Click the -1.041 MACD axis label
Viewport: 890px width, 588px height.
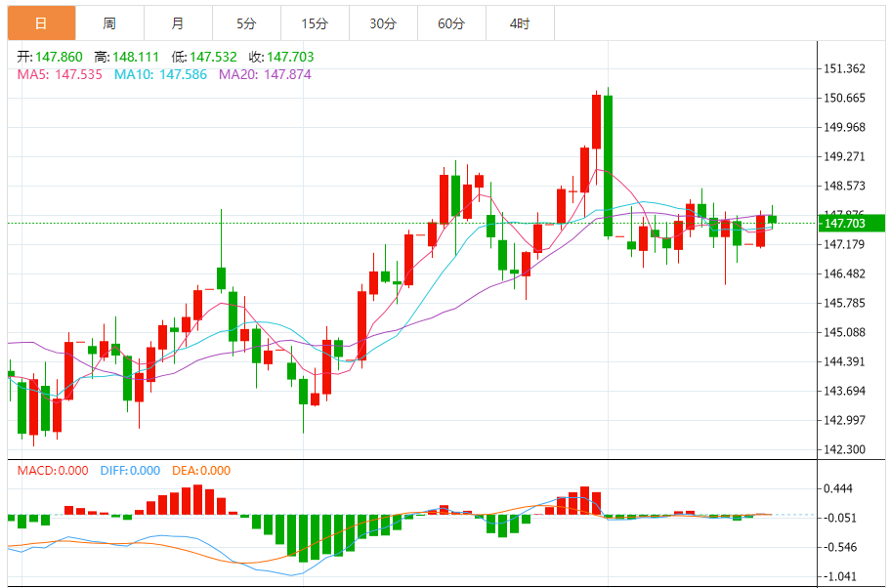[x=840, y=576]
